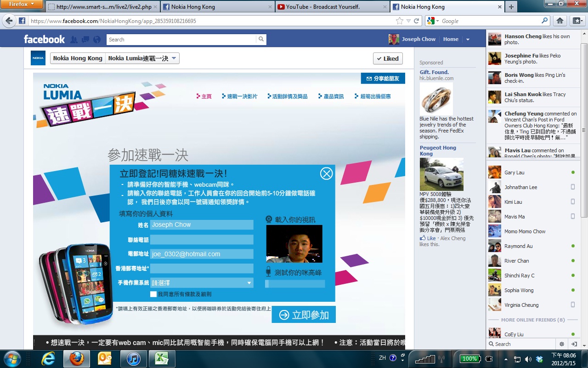Open Excel from the taskbar

[x=161, y=358]
